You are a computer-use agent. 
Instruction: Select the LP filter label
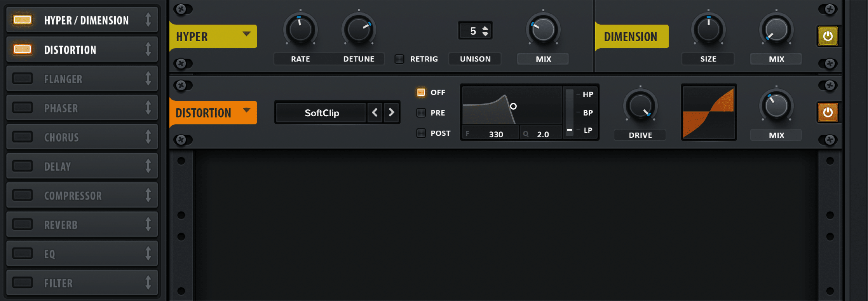(588, 130)
